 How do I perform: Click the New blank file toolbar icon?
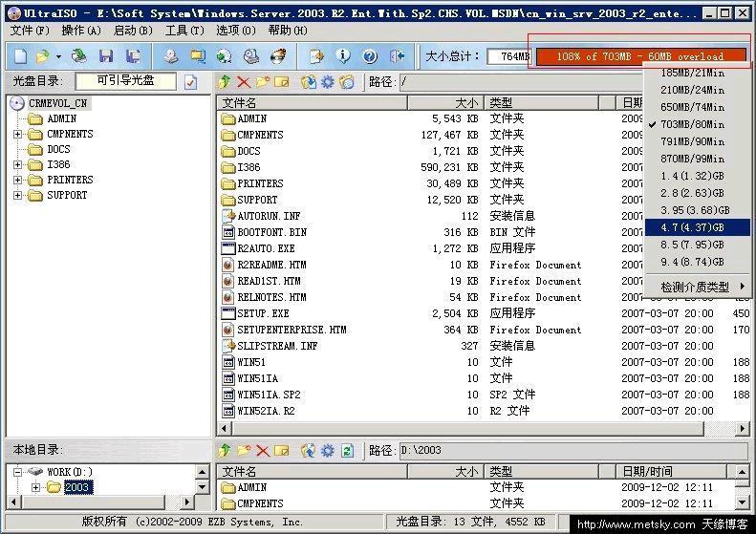(21, 56)
